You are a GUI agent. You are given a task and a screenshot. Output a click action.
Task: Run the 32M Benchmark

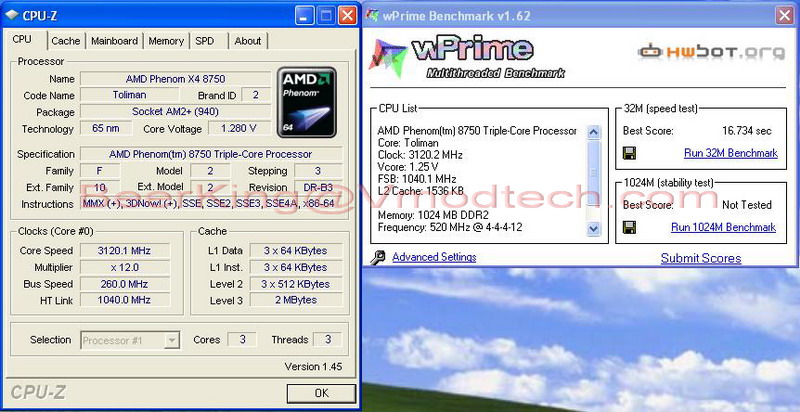pos(731,153)
